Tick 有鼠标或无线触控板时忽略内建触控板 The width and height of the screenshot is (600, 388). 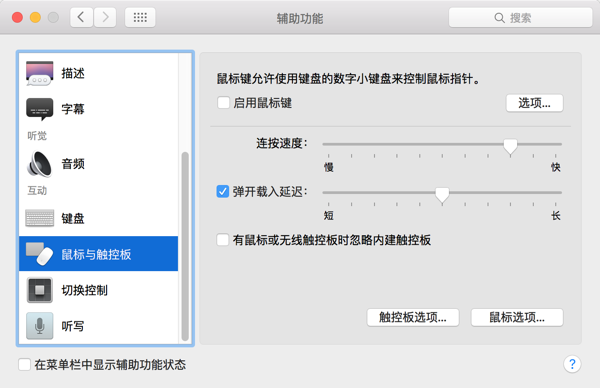click(x=223, y=240)
